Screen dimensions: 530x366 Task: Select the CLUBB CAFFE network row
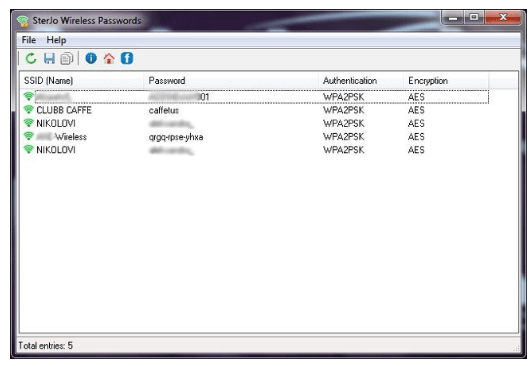(256, 110)
